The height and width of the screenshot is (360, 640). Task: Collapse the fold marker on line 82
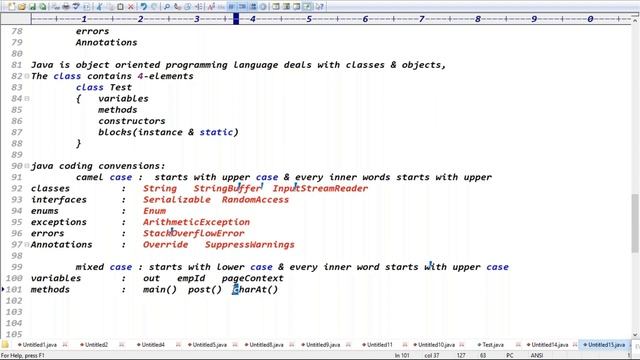click(x=27, y=76)
